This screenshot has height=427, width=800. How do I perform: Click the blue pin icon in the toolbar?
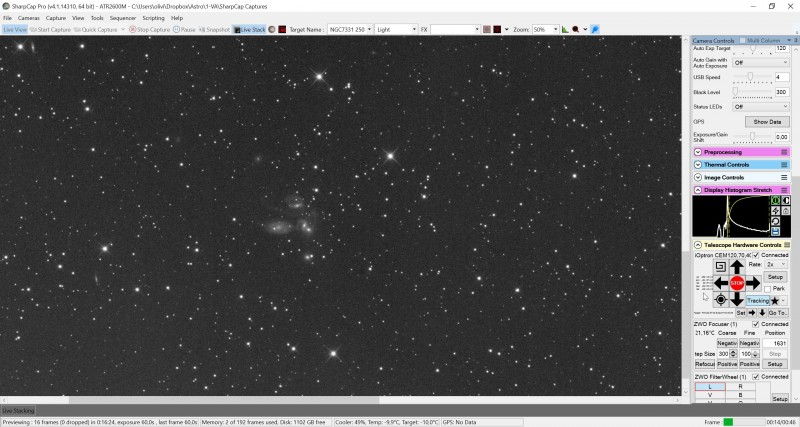[595, 30]
